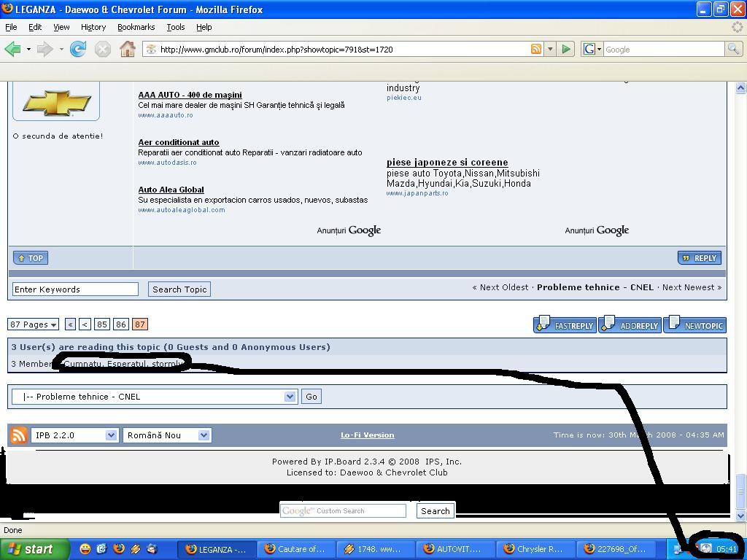Viewport: 747px width, 560px height.
Task: Open the Auto Alea Global ad
Action: 171,190
